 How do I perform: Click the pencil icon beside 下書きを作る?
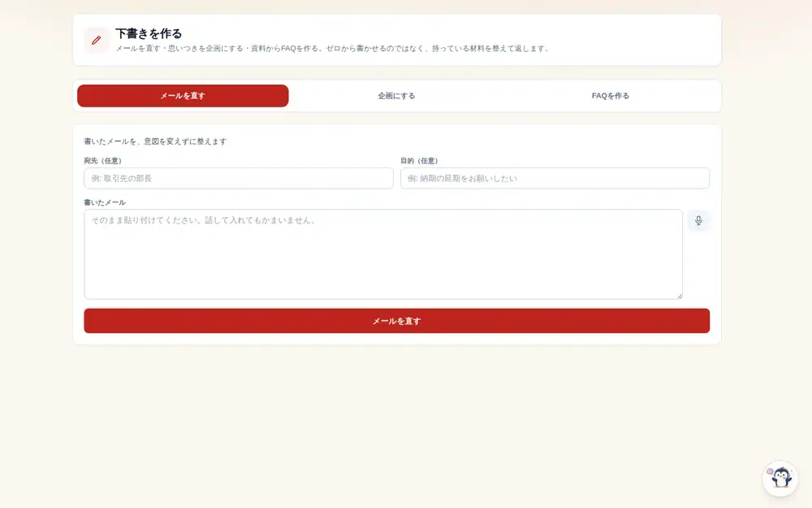(97, 41)
